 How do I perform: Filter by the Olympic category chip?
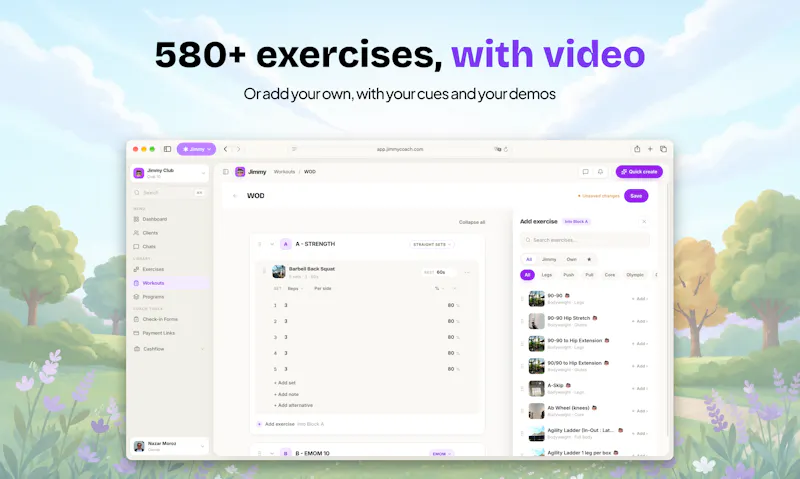635,275
